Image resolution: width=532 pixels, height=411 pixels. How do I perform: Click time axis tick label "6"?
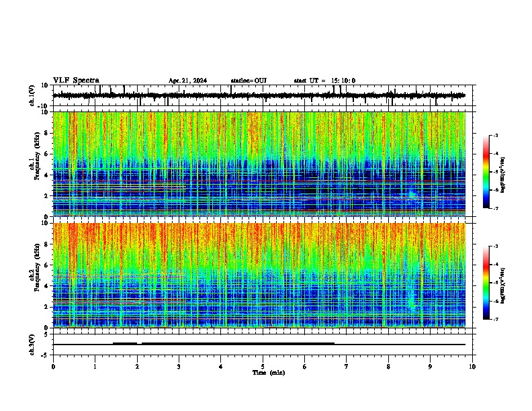coord(305,367)
